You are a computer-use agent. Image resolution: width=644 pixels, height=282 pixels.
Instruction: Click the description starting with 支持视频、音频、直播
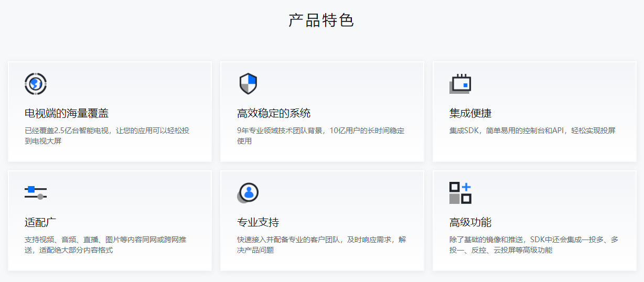pos(105,240)
